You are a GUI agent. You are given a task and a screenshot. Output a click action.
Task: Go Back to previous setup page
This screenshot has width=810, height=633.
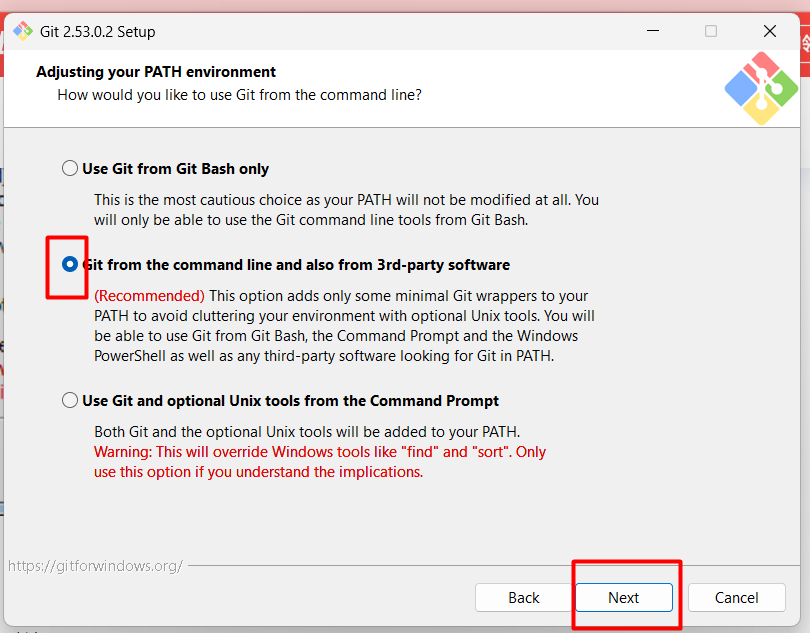click(523, 597)
